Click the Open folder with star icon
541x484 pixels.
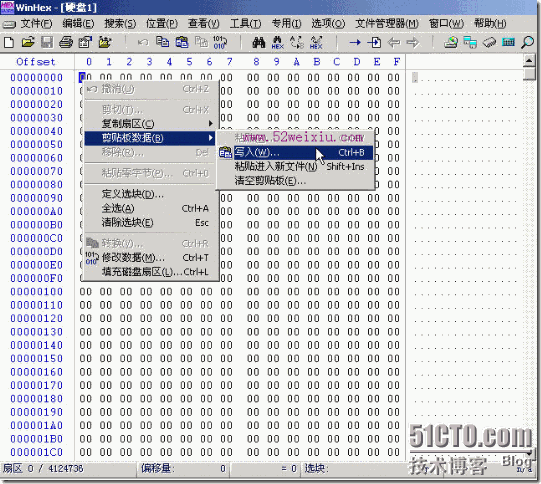point(105,42)
